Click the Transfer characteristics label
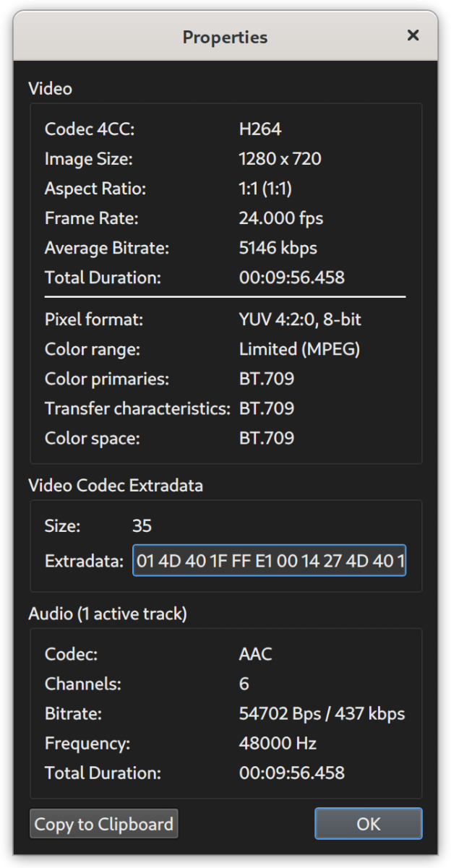This screenshot has width=451, height=868. (137, 409)
